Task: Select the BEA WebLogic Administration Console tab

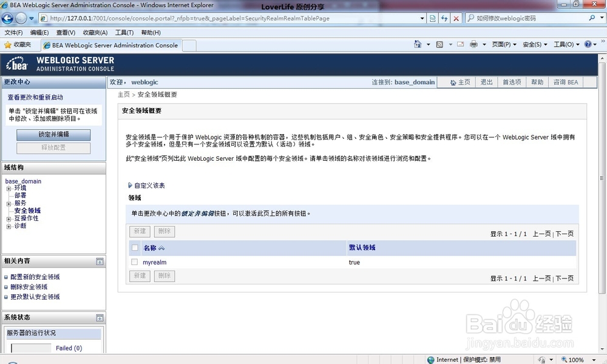Action: pyautogui.click(x=110, y=45)
